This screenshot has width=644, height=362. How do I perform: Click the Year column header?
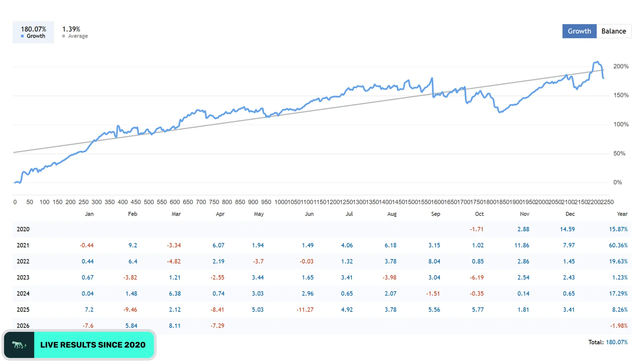(x=622, y=214)
